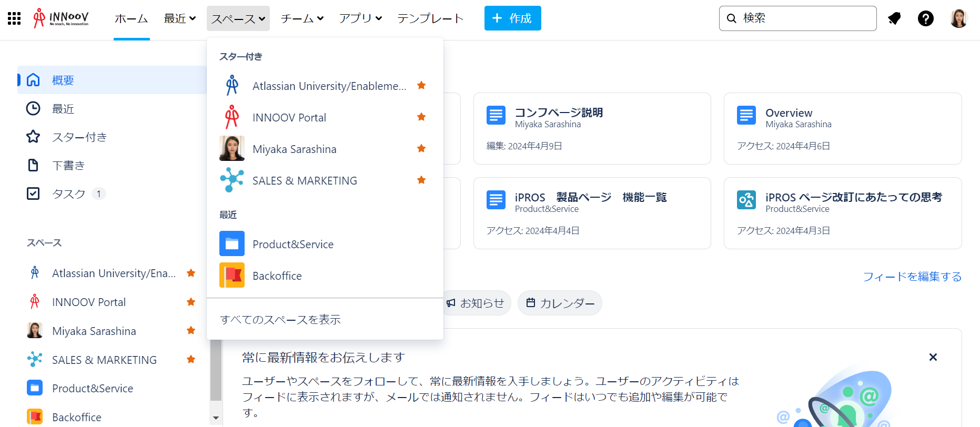The width and height of the screenshot is (980, 427).
Task: Click the magnifier icon in the search box
Action: [x=731, y=18]
